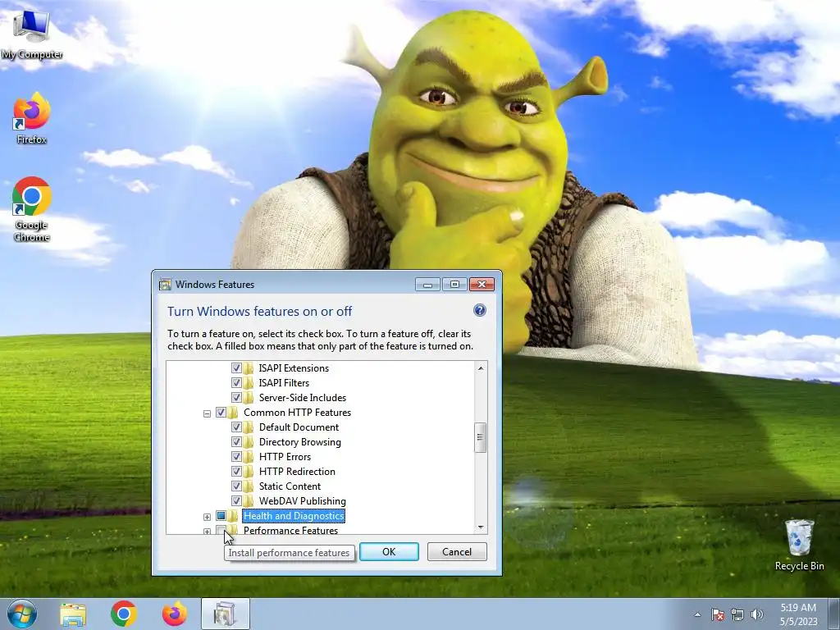Open the My Computer desktop icon
The image size is (840, 630).
32,33
